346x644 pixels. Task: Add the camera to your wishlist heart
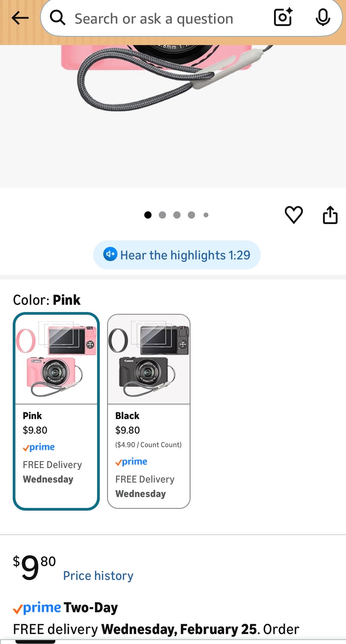pyautogui.click(x=294, y=215)
